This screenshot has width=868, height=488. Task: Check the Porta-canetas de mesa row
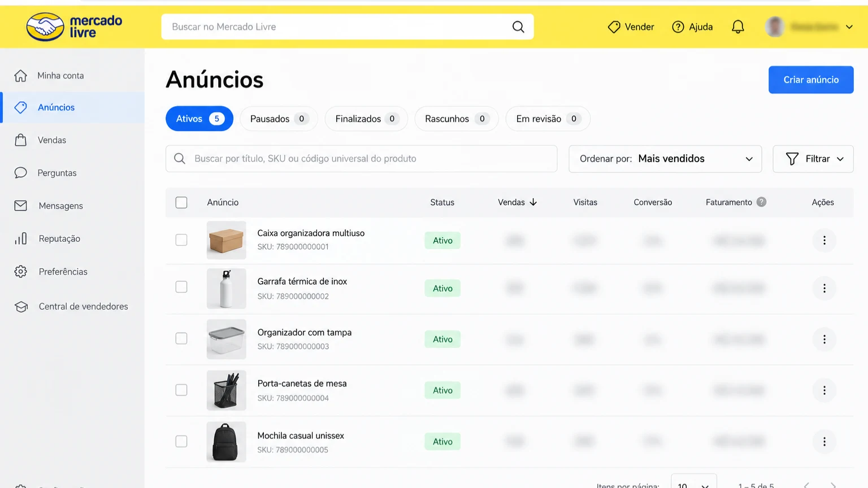click(x=181, y=390)
